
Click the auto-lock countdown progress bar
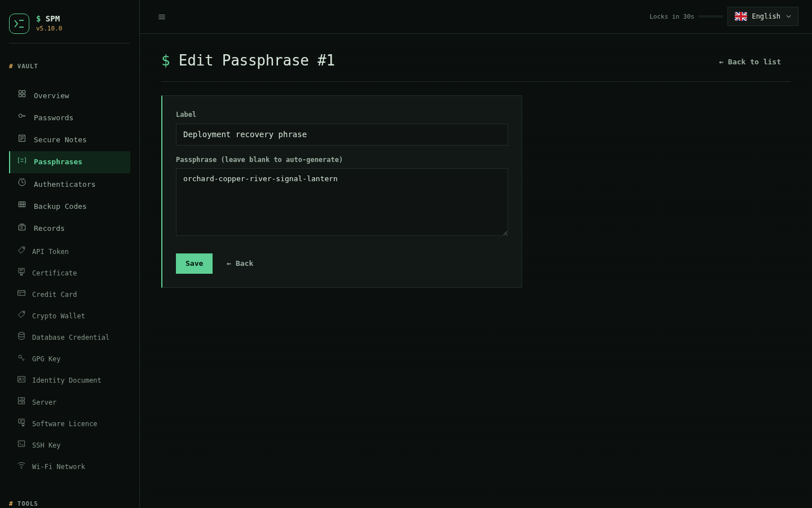pos(710,16)
